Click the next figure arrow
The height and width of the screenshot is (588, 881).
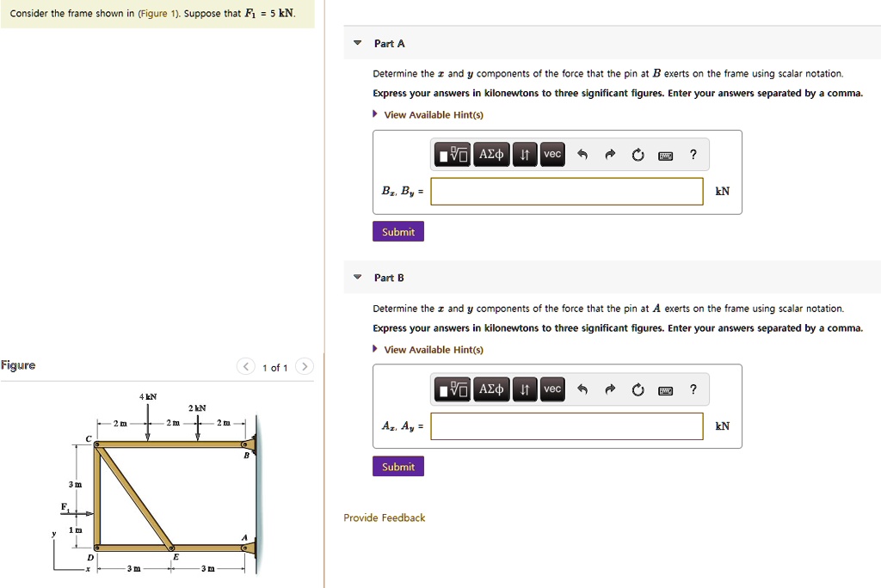pyautogui.click(x=305, y=365)
